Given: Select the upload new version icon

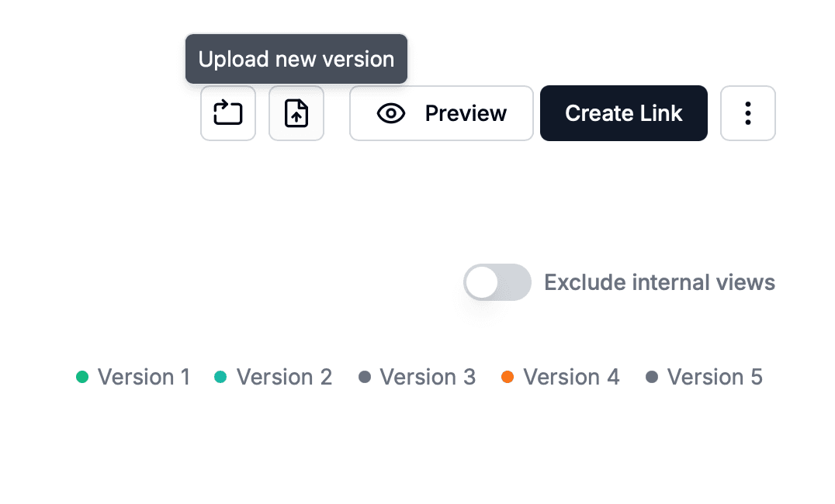Looking at the screenshot, I should click(296, 113).
